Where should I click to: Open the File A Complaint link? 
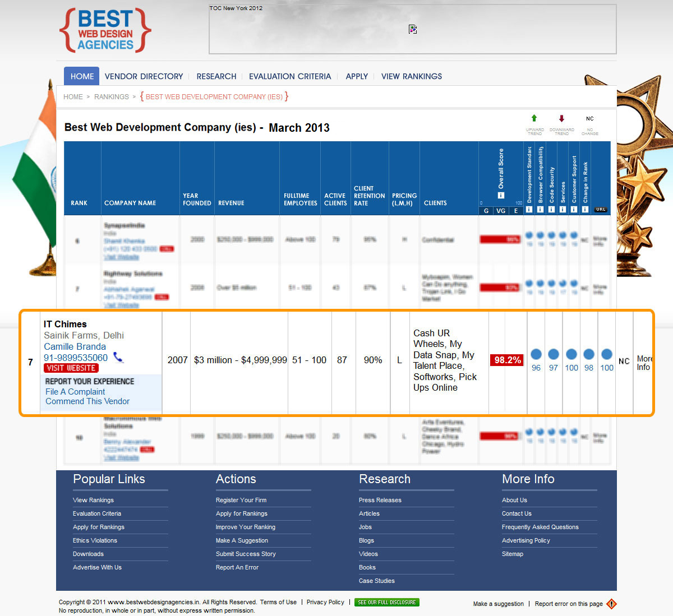75,391
